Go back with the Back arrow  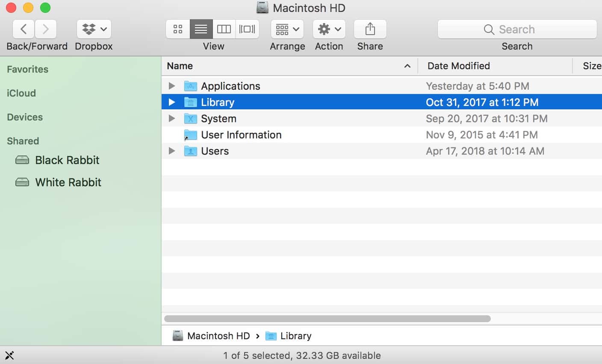tap(24, 29)
